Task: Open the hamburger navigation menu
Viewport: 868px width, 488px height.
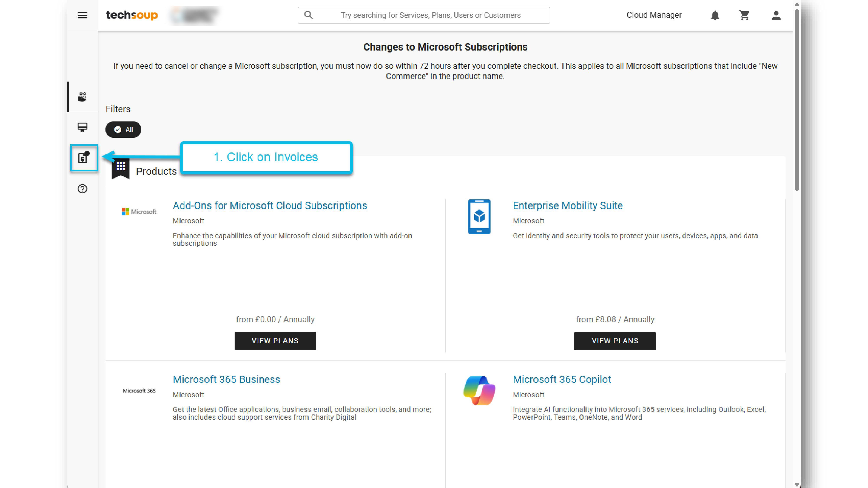Action: tap(82, 15)
